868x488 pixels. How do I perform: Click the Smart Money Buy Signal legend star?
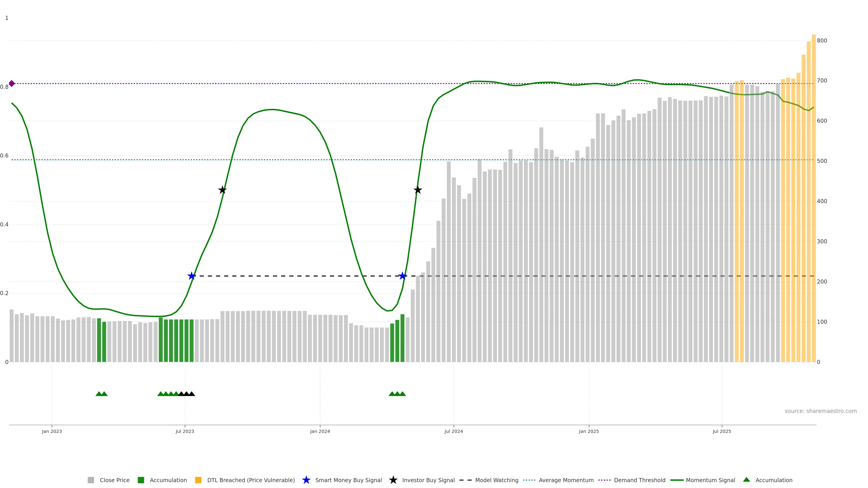click(x=306, y=480)
